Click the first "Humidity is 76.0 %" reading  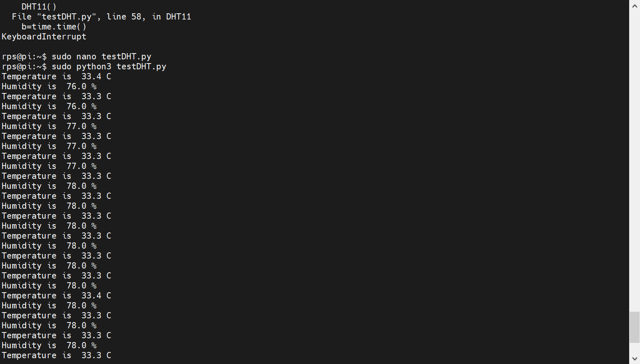pos(49,86)
